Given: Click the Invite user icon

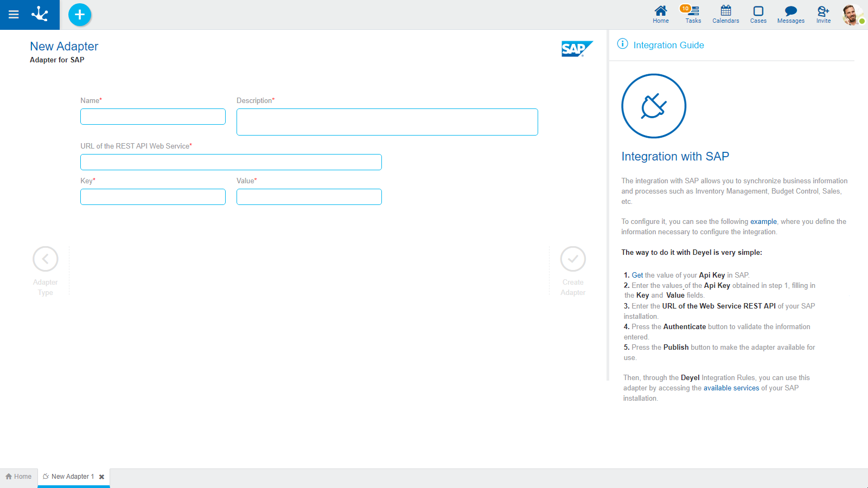Looking at the screenshot, I should [823, 15].
